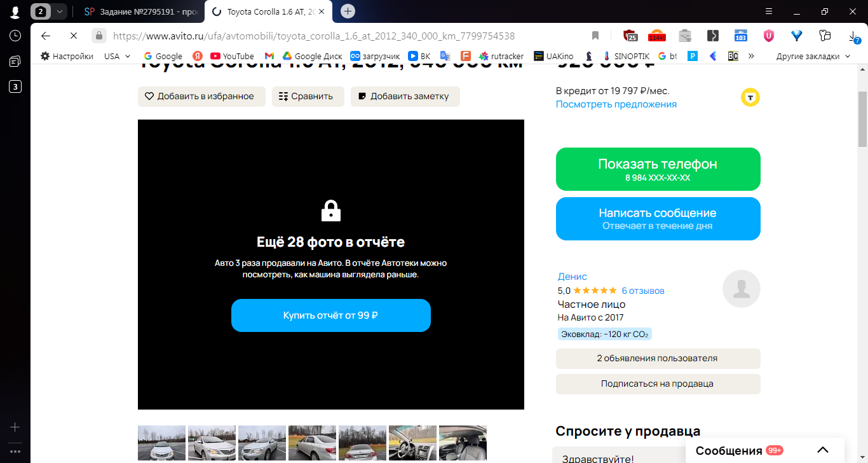The height and width of the screenshot is (463, 868).
Task: Open the Настройки bookmark
Action: click(x=67, y=56)
